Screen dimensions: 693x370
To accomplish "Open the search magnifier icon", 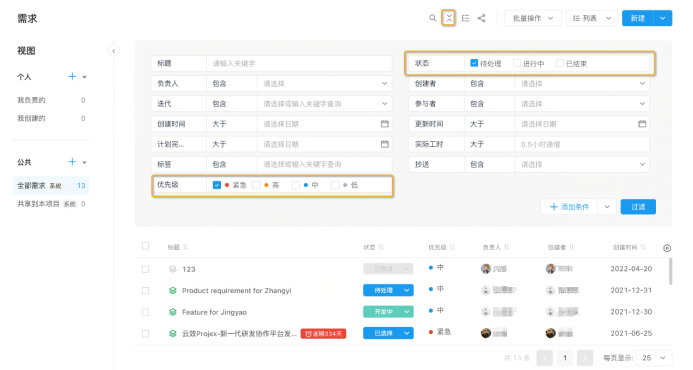I will click(432, 18).
